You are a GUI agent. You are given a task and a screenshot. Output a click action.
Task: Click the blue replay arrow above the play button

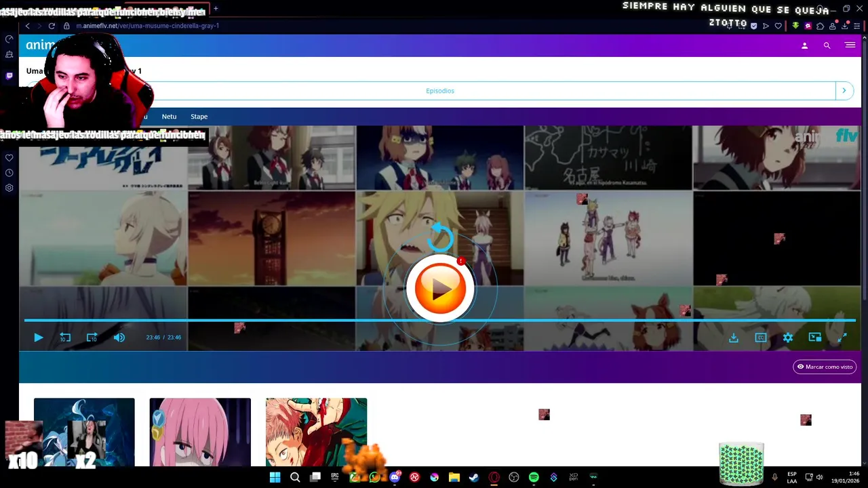[x=441, y=237]
